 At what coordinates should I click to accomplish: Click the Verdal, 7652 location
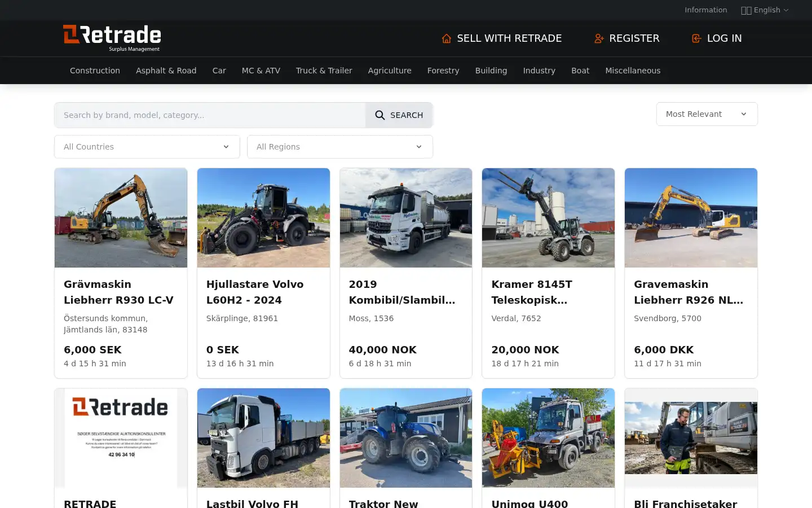517,318
